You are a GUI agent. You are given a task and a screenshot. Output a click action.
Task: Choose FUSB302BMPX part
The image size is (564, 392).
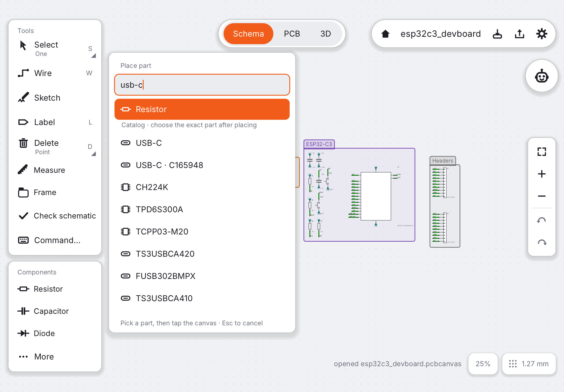(x=202, y=276)
